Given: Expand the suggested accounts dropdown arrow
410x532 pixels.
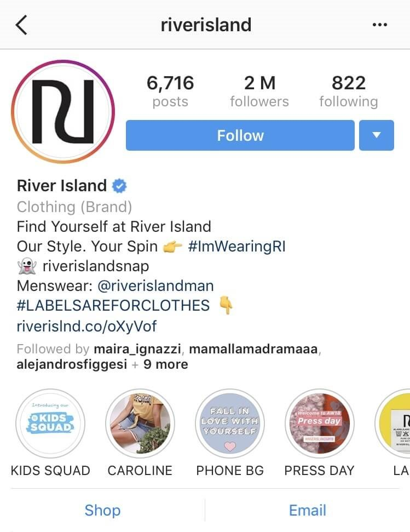Looking at the screenshot, I should pyautogui.click(x=377, y=135).
